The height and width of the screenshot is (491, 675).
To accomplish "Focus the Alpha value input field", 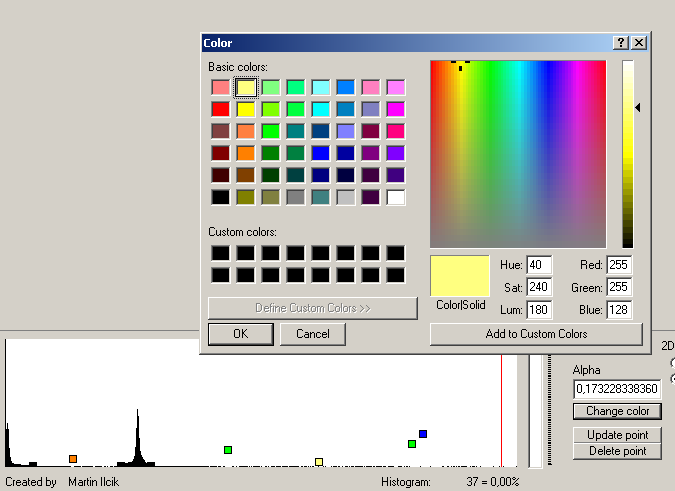I will [617, 389].
